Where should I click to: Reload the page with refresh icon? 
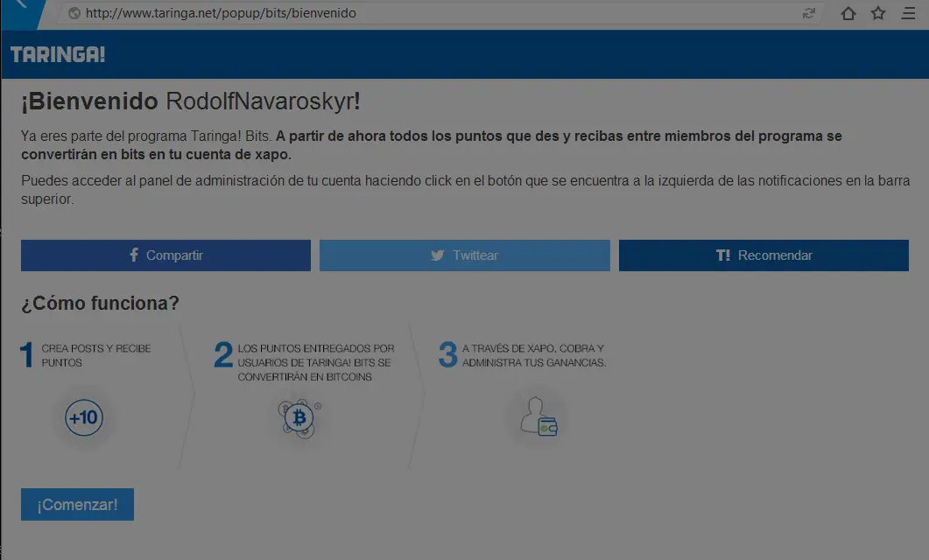pos(809,13)
